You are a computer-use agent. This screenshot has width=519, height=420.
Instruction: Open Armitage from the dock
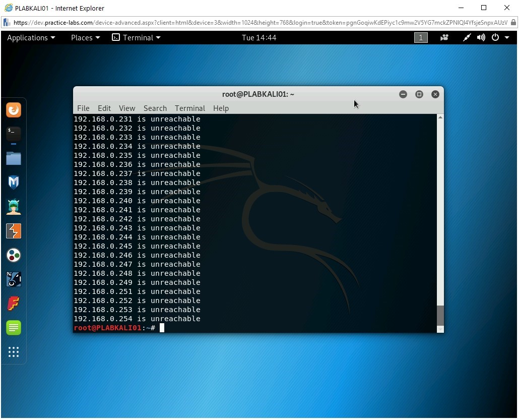coord(14,207)
